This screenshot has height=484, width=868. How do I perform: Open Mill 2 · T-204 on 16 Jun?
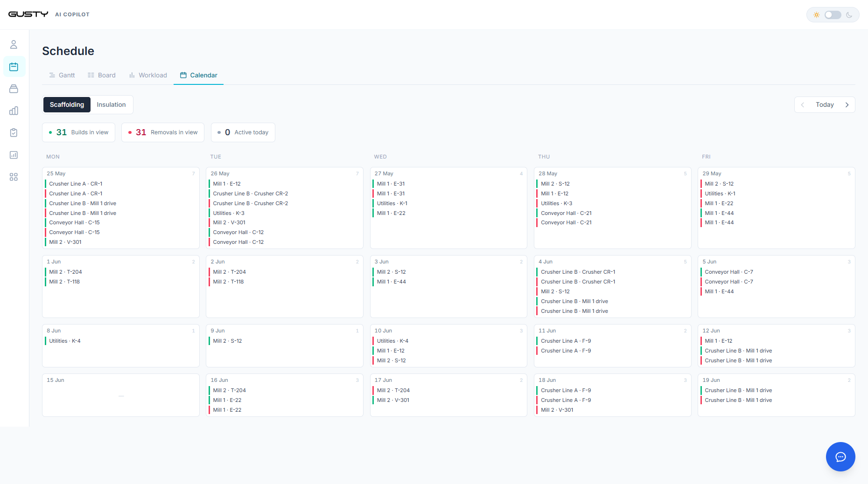coord(285,390)
